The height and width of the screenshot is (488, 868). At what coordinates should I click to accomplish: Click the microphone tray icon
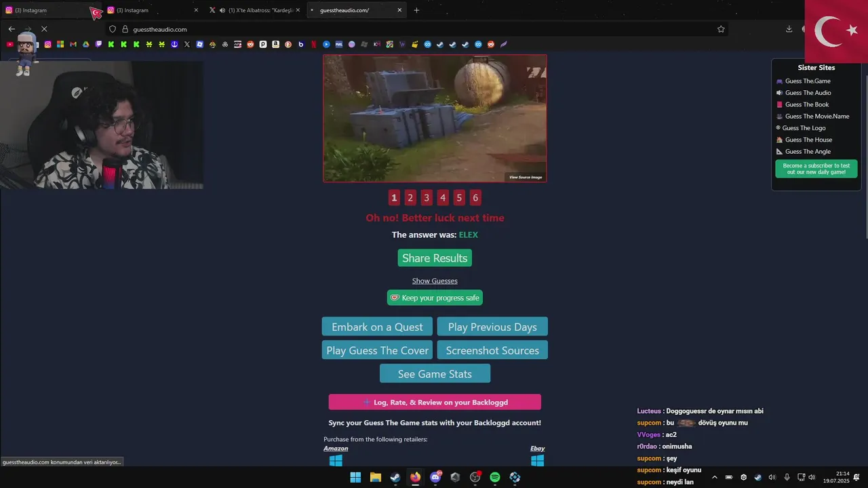787,477
